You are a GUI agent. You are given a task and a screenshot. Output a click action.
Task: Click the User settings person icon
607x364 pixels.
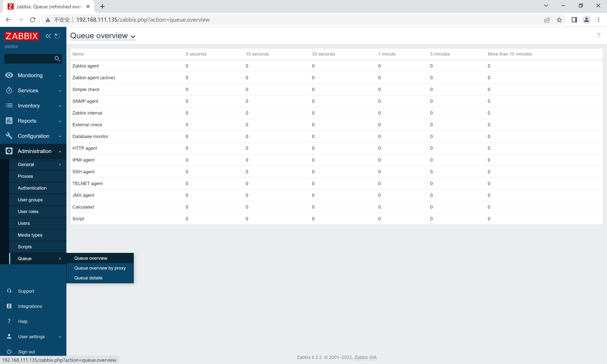[9, 337]
